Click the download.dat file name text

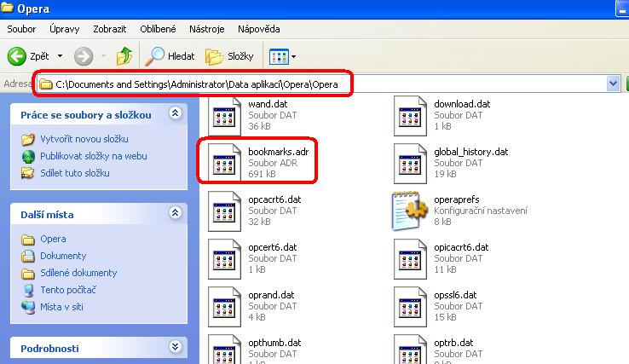[462, 104]
